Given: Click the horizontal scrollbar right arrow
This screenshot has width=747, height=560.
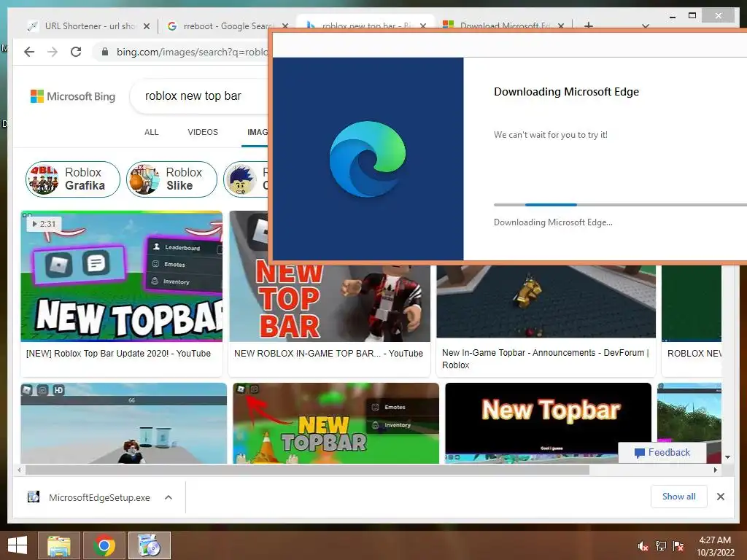Looking at the screenshot, I should [715, 470].
